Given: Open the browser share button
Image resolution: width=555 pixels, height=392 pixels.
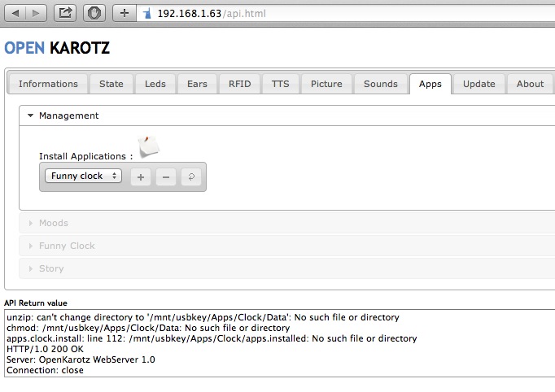Looking at the screenshot, I should pos(65,13).
